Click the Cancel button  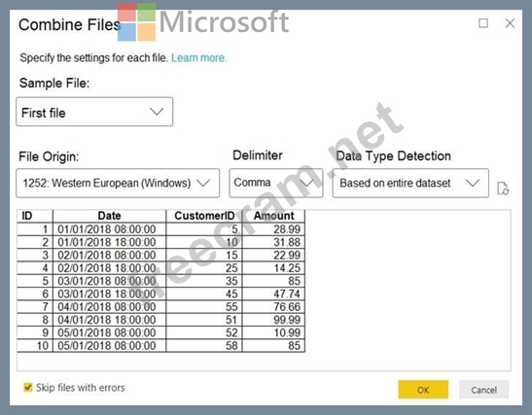[x=483, y=390]
